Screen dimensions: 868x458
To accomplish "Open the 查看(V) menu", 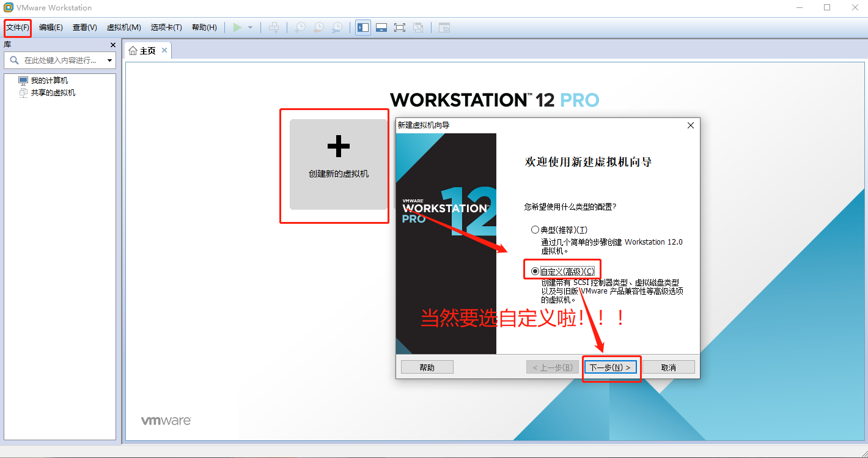I will coord(84,28).
